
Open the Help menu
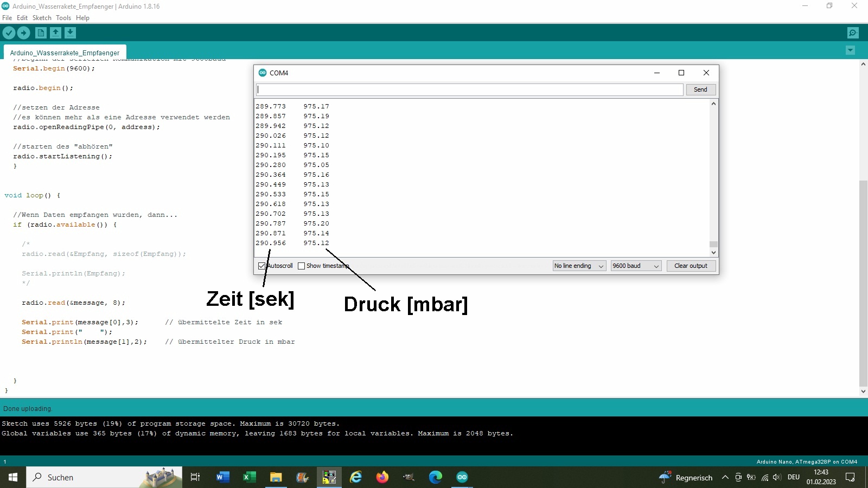(x=82, y=18)
